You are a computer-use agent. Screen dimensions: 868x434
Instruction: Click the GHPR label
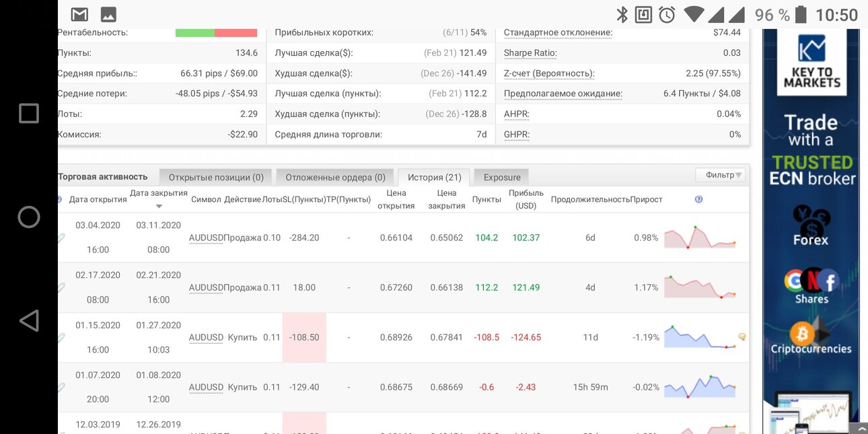pyautogui.click(x=516, y=134)
